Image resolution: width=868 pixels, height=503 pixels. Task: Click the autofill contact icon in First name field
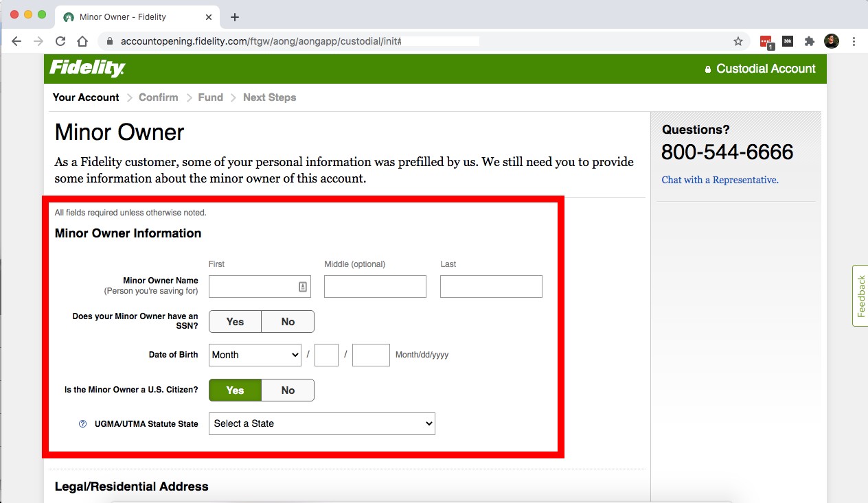click(x=302, y=287)
